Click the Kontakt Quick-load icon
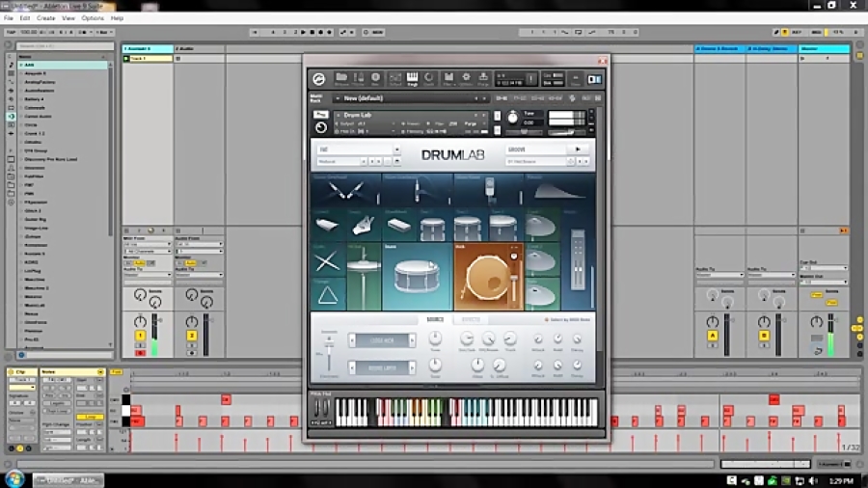The image size is (868, 488). pos(429,78)
